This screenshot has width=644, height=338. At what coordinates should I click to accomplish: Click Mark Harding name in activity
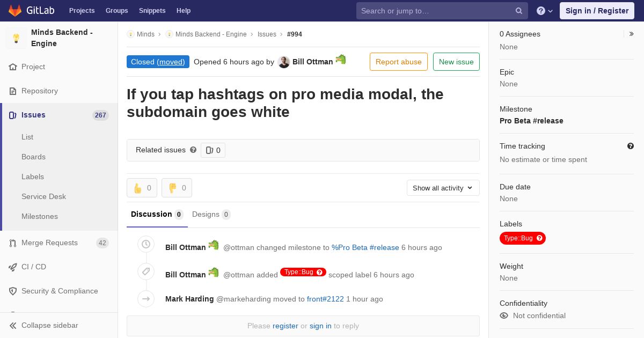click(189, 299)
